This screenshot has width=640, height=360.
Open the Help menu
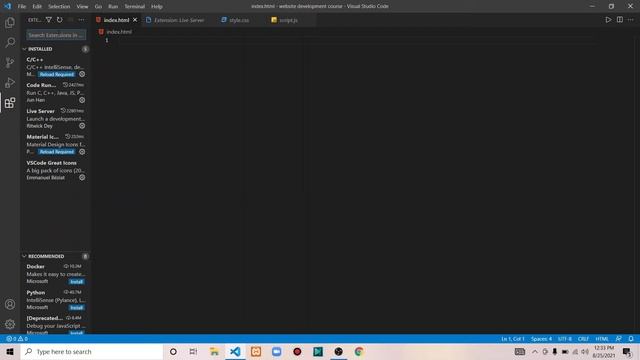157,7
